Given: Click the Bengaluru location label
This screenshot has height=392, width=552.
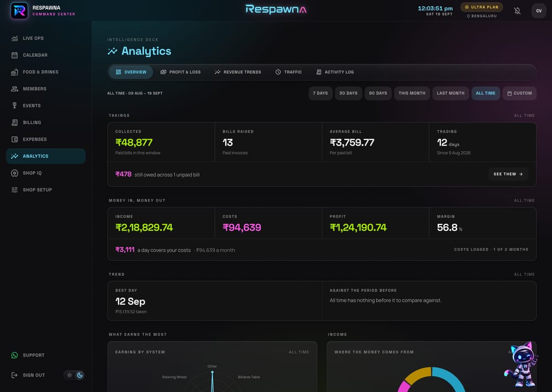Looking at the screenshot, I should coord(481,16).
